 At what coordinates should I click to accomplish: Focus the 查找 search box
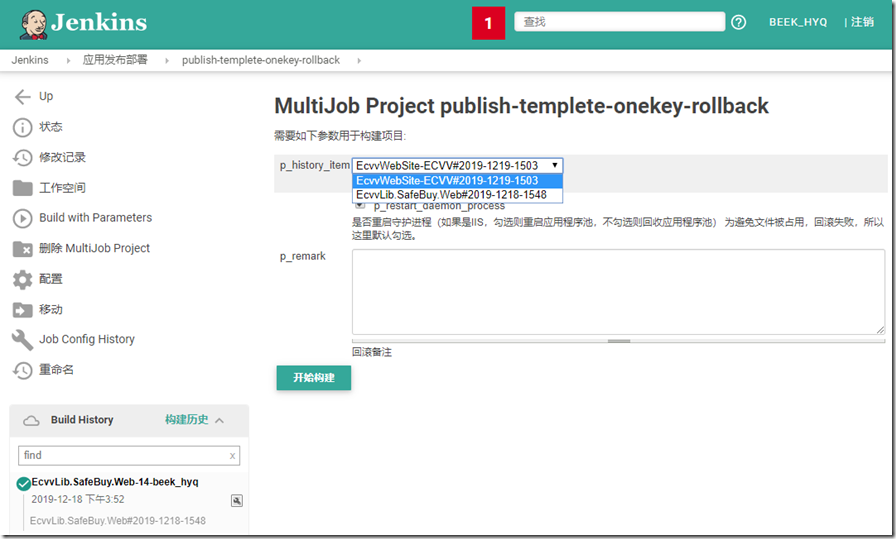619,22
